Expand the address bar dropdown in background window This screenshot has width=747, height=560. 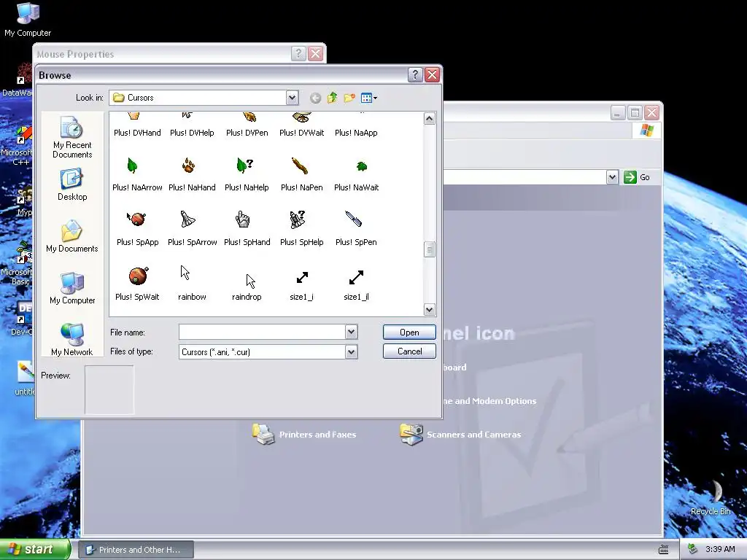click(x=612, y=177)
